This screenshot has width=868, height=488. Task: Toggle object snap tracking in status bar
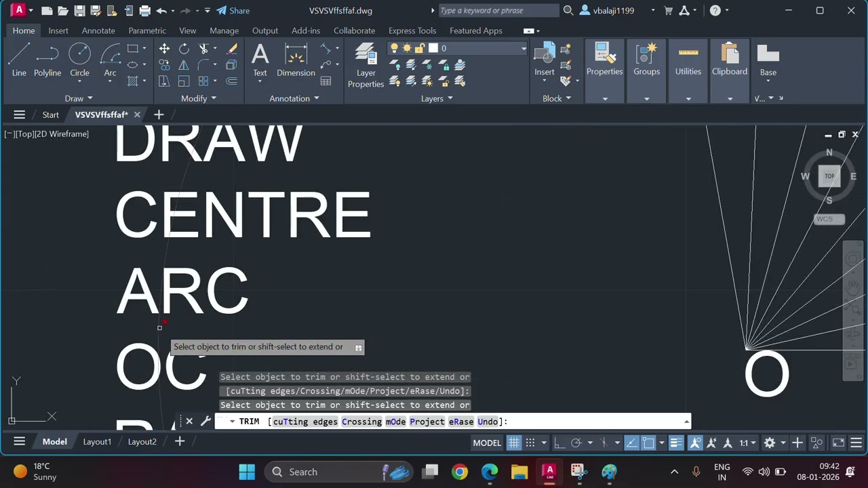631,443
